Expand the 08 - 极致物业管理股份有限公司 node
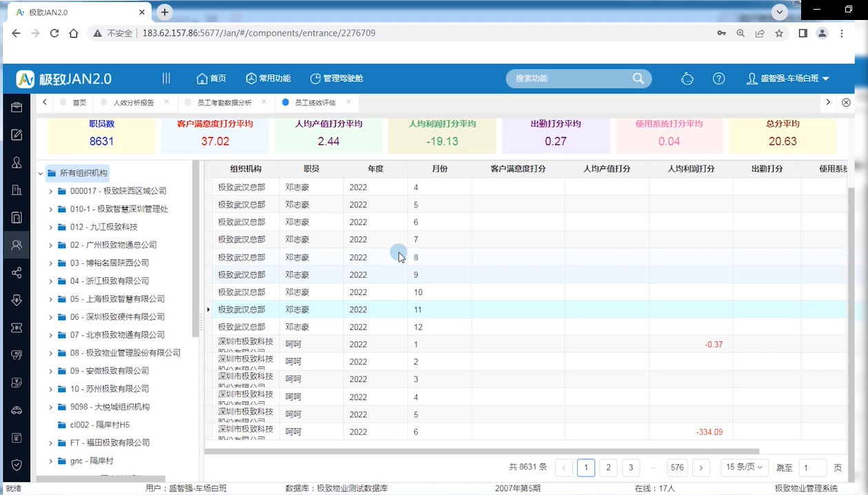The height and width of the screenshot is (495, 868). pos(51,353)
